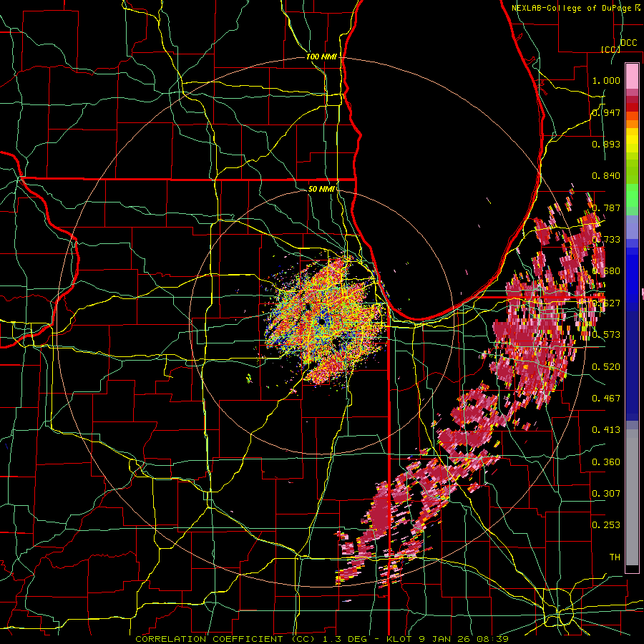Pick the crimson red color bar segment
Screen dimensions: 644x644
click(x=632, y=99)
